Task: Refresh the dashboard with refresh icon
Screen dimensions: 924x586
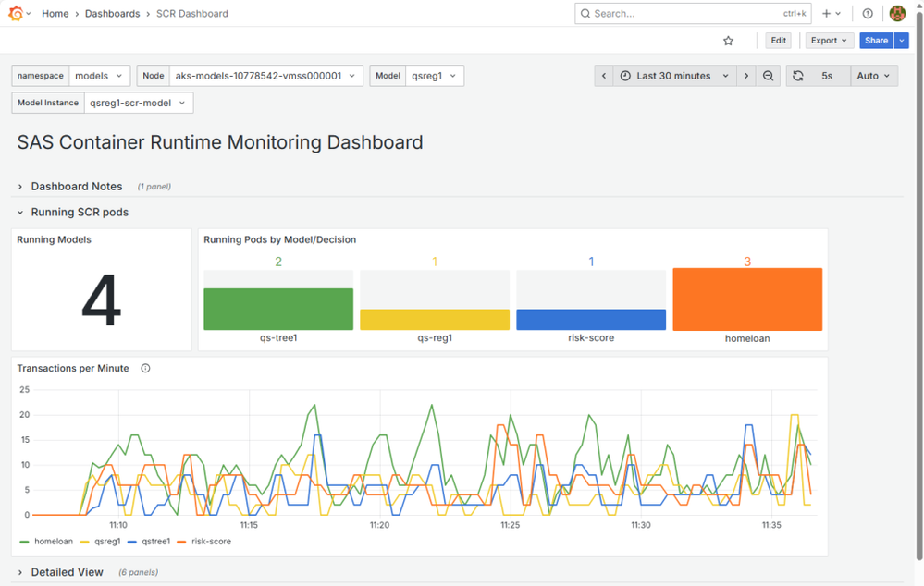Action: (x=798, y=76)
